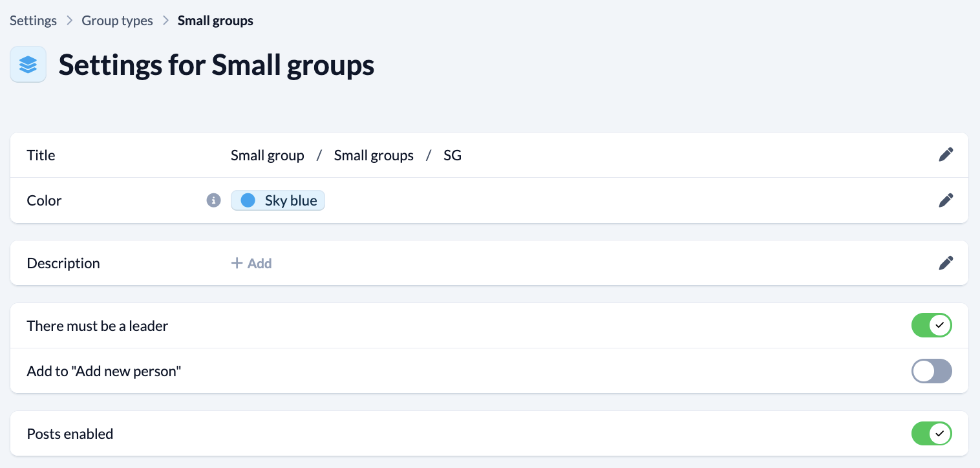Image resolution: width=980 pixels, height=468 pixels.
Task: Enable the Add to "Add new person" toggle
Action: [931, 371]
